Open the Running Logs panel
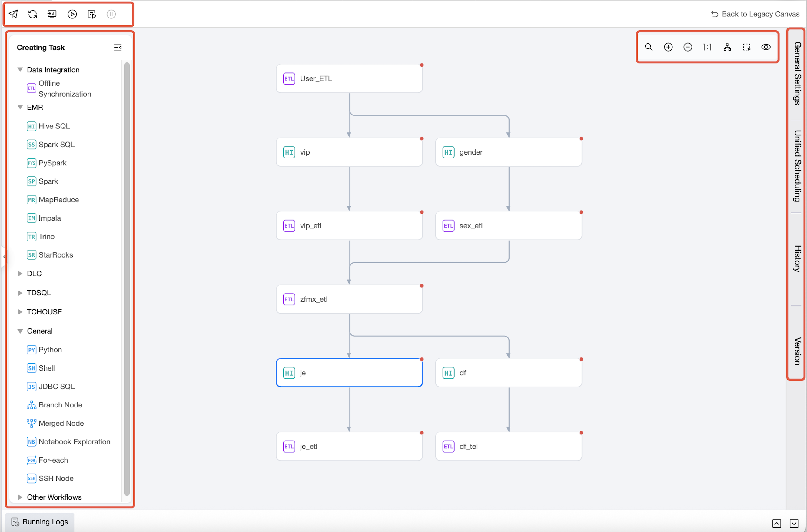The height and width of the screenshot is (532, 807). click(40, 521)
